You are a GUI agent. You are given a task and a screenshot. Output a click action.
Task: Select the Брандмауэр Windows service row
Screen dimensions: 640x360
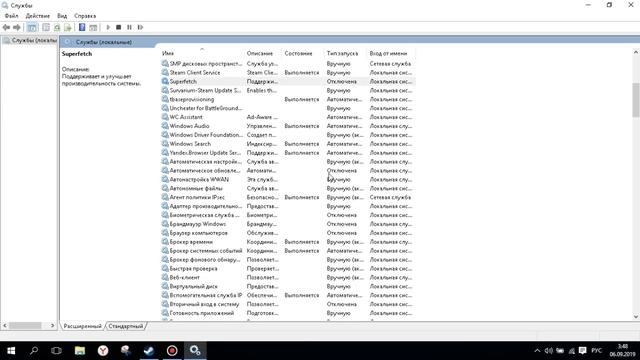pyautogui.click(x=288, y=224)
